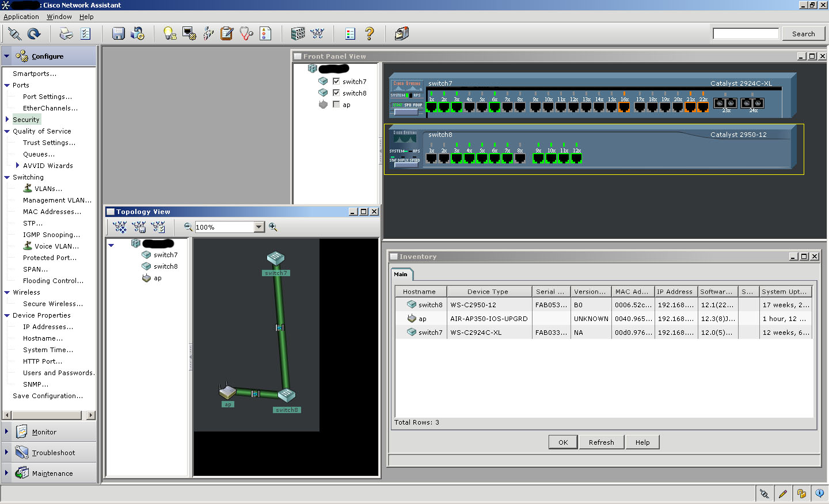Image resolution: width=829 pixels, height=504 pixels.
Task: Click the yellow question mark Help icon
Action: click(370, 34)
